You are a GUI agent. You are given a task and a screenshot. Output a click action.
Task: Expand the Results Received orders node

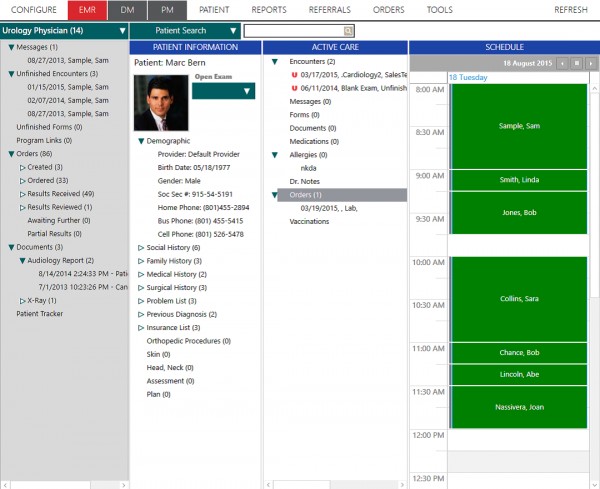[23, 194]
